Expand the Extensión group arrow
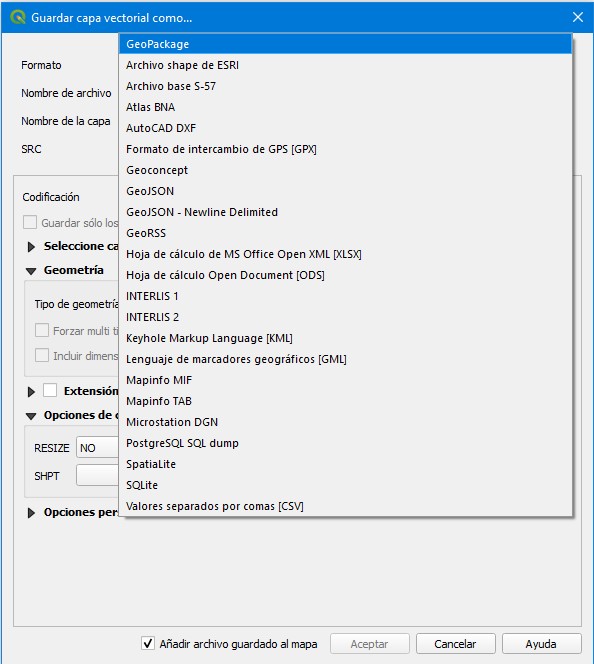Viewport: 594px width, 664px height. tap(31, 392)
